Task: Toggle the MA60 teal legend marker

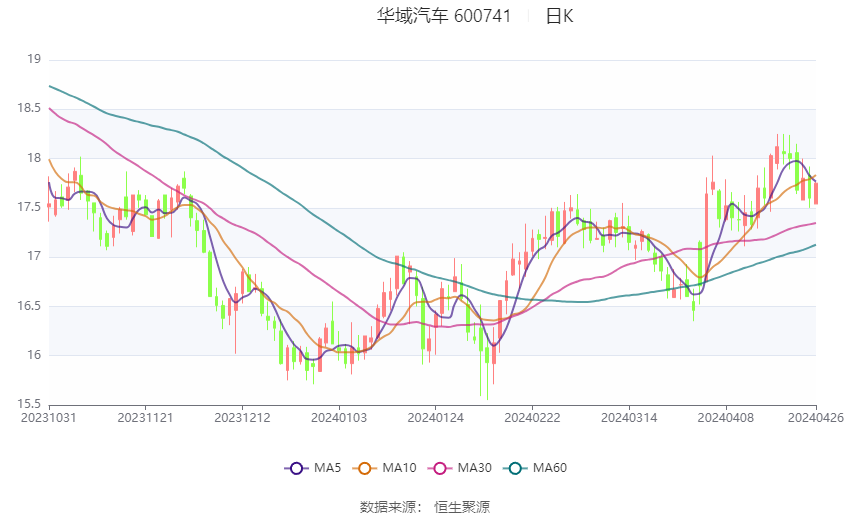Action: [x=515, y=468]
